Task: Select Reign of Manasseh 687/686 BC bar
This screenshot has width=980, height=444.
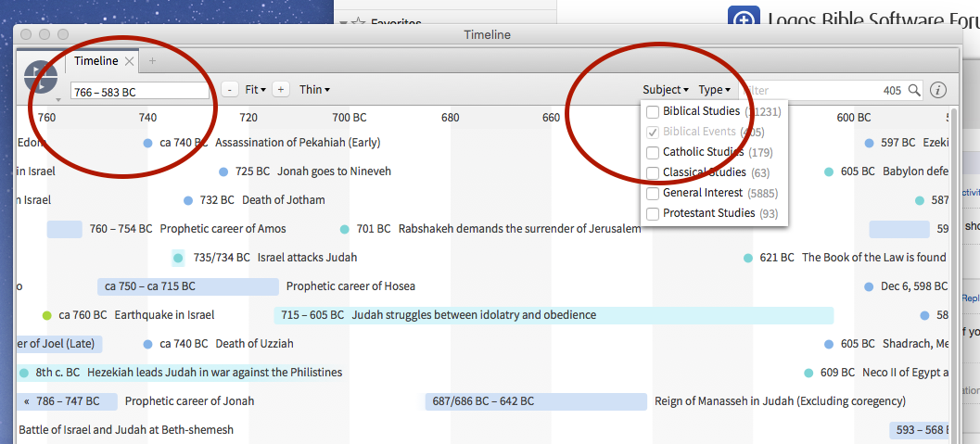Action: [536, 401]
